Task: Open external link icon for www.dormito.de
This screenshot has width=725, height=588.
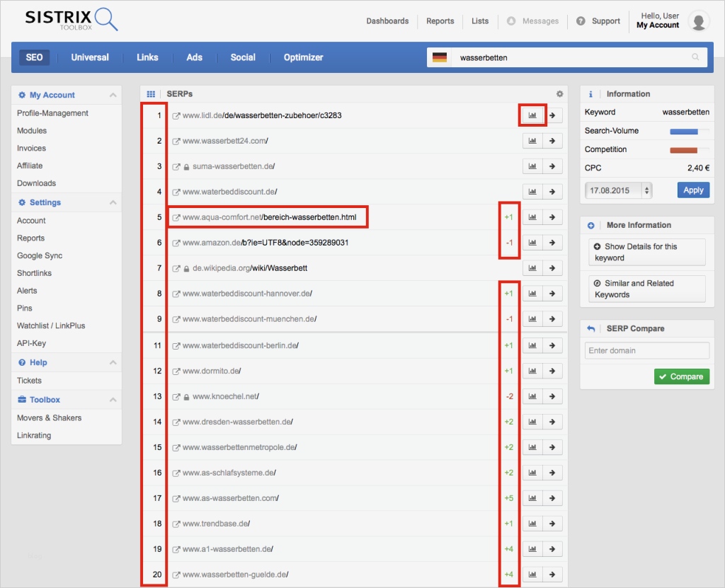Action: (176, 371)
